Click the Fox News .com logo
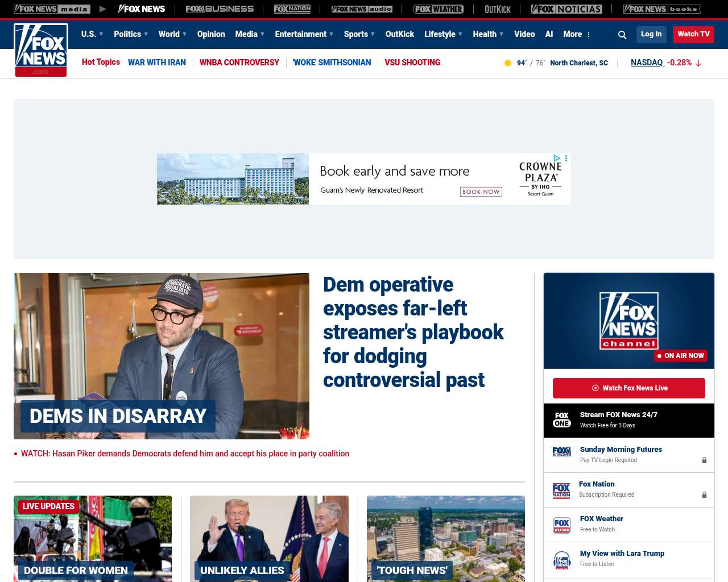Image resolution: width=728 pixels, height=582 pixels. pyautogui.click(x=41, y=50)
